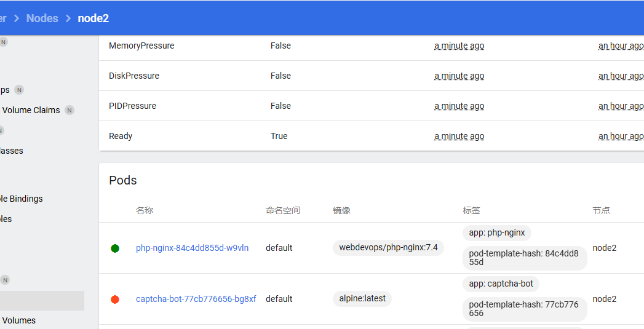This screenshot has height=329, width=644.
Task: Click the red status icon for captcha-bot pod
Action: pos(115,299)
